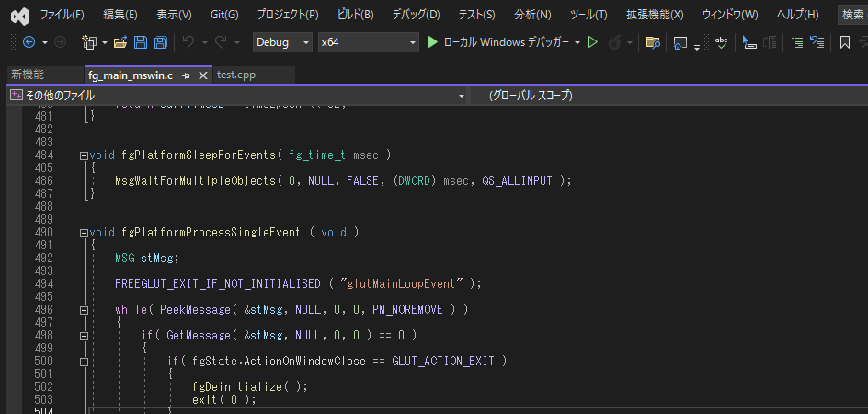Collapse the while PeekMessage loop block

coord(85,310)
